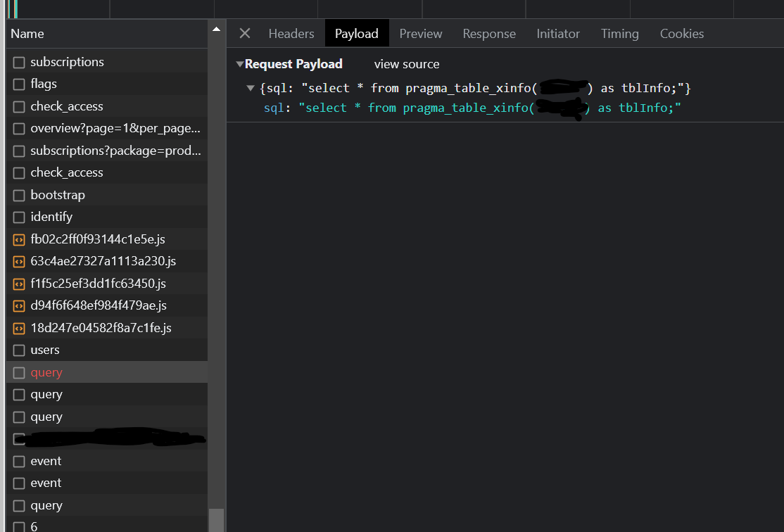The height and width of the screenshot is (532, 784).
Task: Open the Headers tab
Action: [291, 34]
